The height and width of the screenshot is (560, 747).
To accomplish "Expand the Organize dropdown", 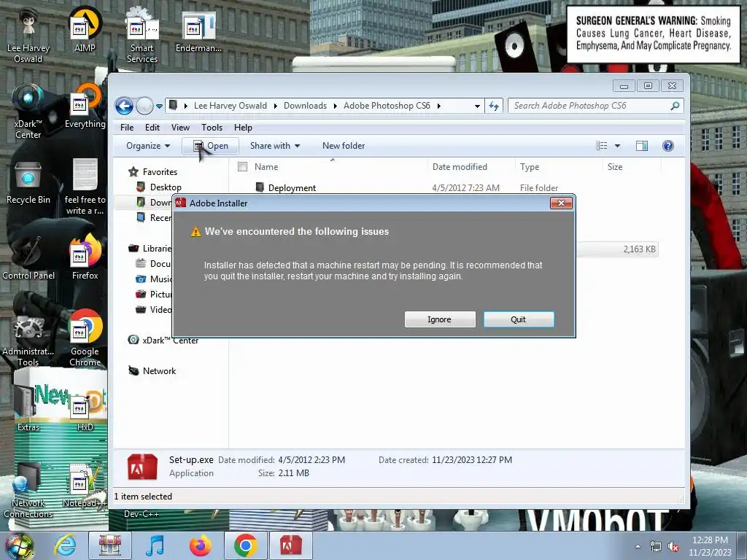I will click(x=148, y=146).
